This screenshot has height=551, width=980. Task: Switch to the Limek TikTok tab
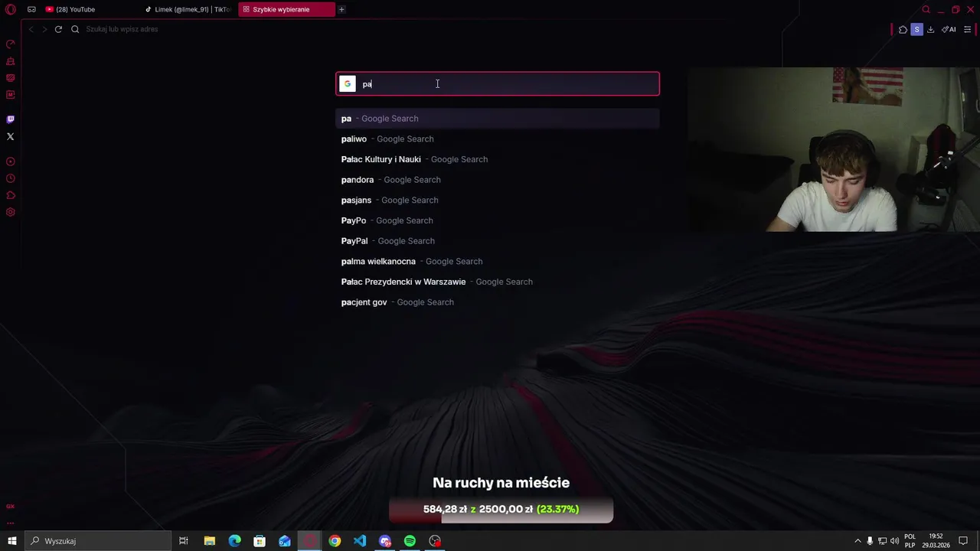(x=188, y=9)
